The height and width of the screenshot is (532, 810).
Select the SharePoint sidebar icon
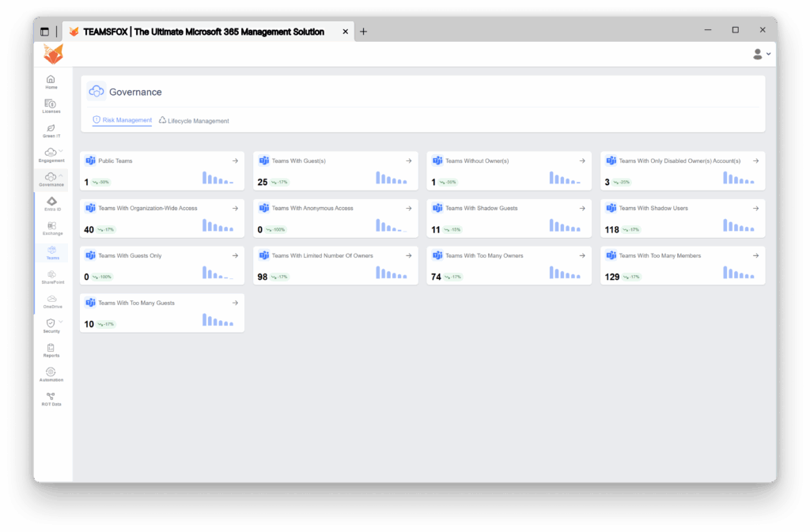(x=51, y=277)
